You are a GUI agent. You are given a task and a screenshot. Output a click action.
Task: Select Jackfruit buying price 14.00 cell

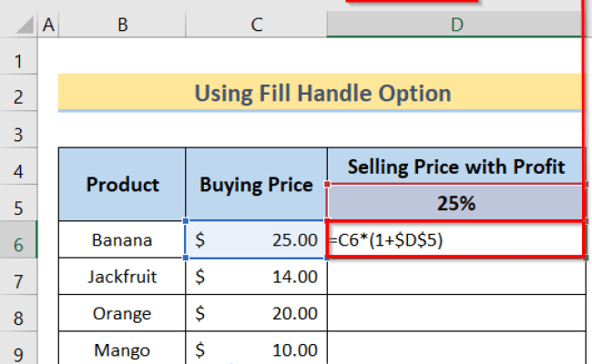[256, 277]
